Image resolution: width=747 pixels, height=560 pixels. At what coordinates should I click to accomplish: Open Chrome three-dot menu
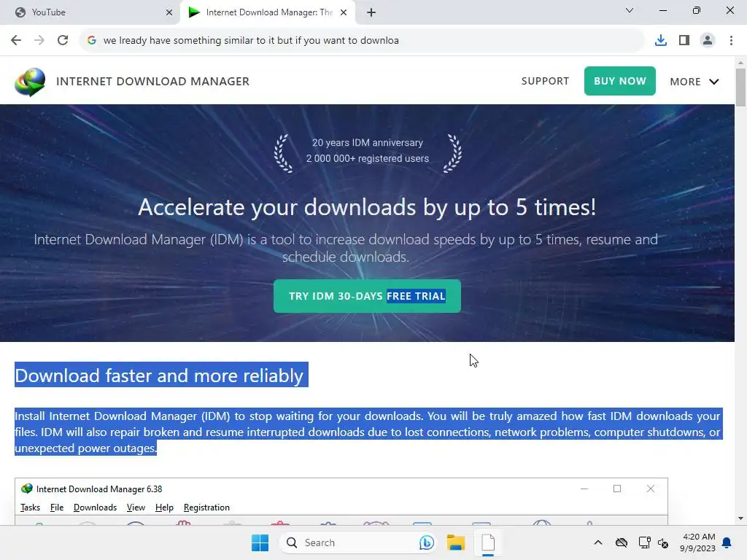tap(731, 40)
